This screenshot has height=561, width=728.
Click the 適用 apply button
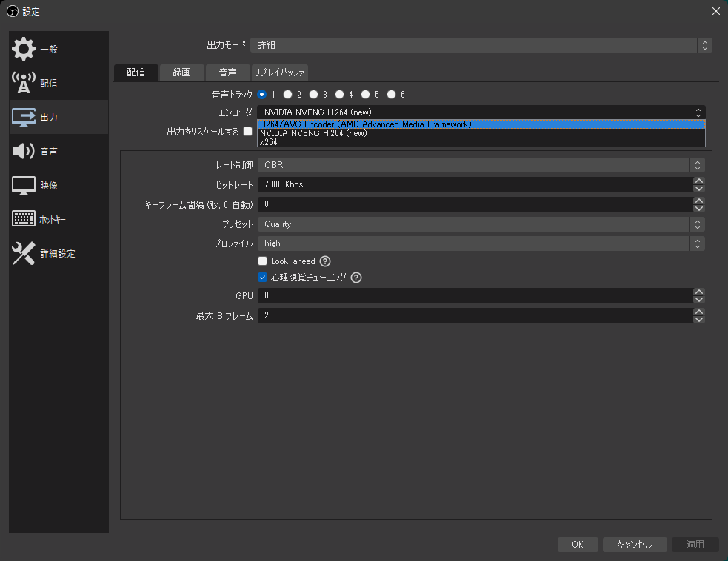(695, 544)
